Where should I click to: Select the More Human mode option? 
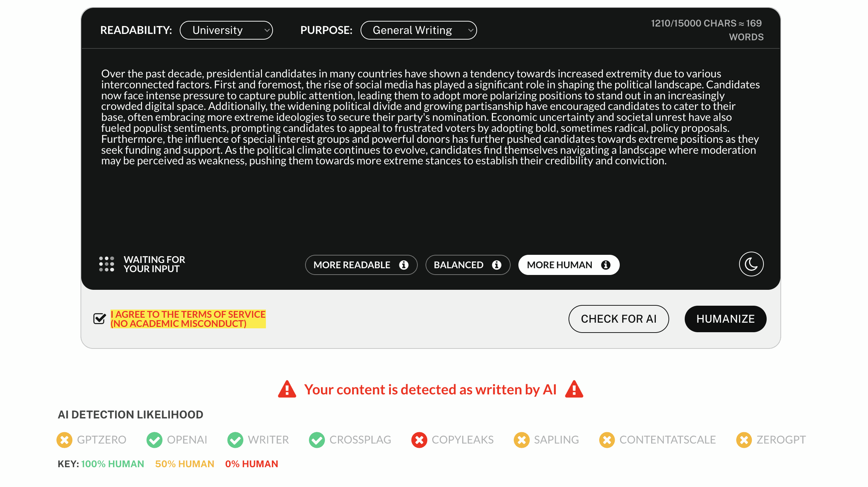click(x=569, y=265)
